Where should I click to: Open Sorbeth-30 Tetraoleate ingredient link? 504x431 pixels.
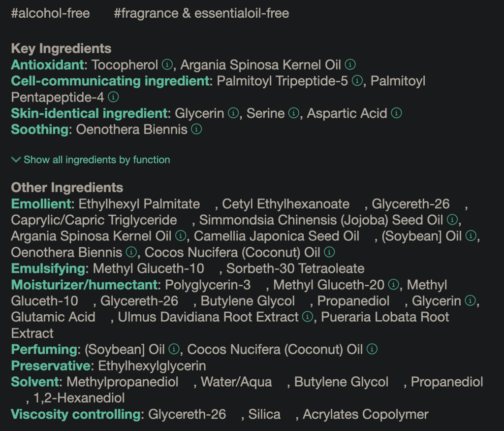pos(295,268)
